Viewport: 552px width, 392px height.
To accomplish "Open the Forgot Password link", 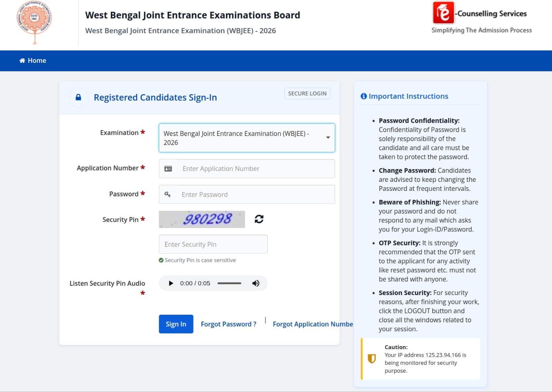I will (x=228, y=324).
